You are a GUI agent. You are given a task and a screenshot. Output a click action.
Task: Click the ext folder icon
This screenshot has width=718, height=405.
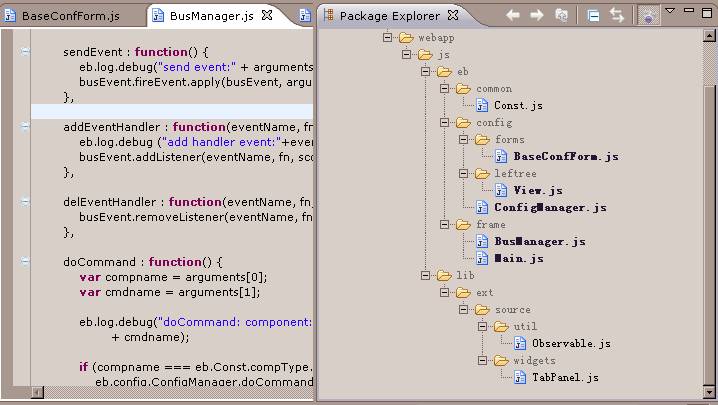click(x=463, y=292)
